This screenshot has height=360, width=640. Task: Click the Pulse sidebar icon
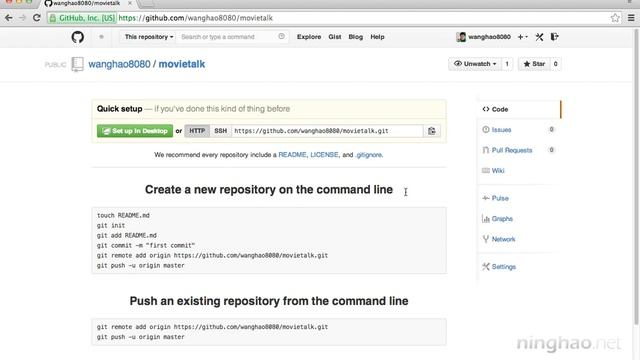pos(485,198)
